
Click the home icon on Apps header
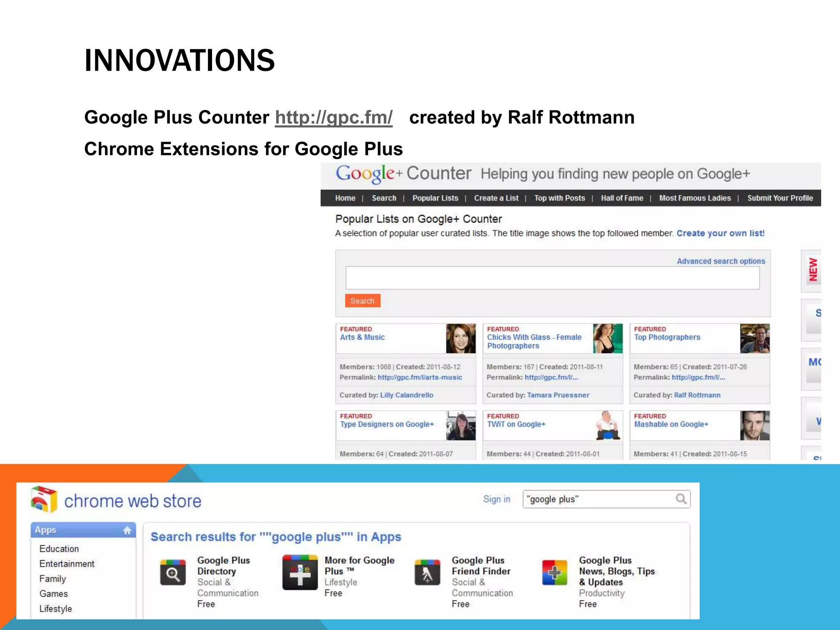(x=127, y=530)
